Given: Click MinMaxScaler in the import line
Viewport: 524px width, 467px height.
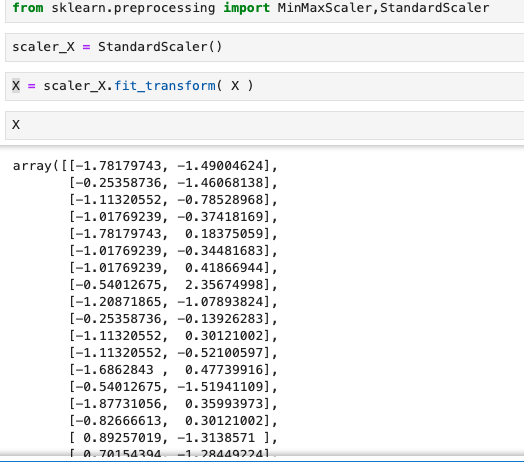Looking at the screenshot, I should [325, 8].
